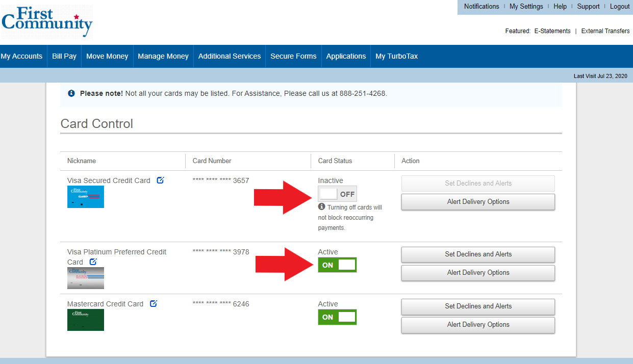Toggle on the Visa Secured card switch
The width and height of the screenshot is (633, 364).
coord(337,194)
